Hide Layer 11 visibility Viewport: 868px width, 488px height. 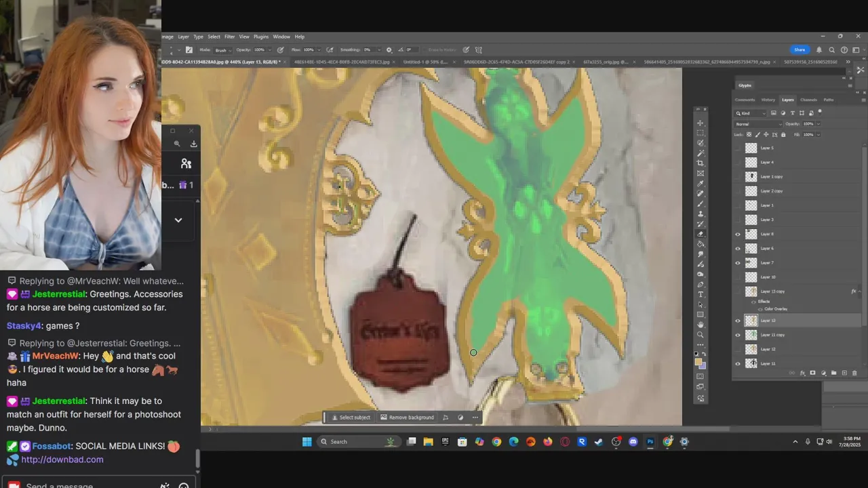[x=738, y=363]
